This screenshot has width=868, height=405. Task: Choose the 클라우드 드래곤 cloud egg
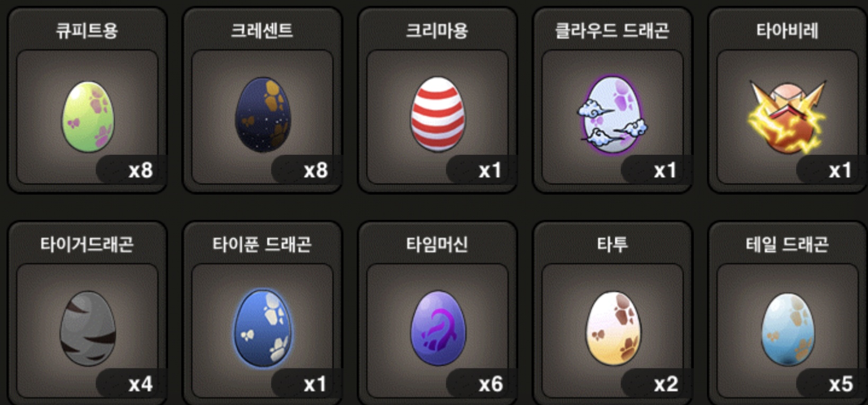tap(612, 115)
